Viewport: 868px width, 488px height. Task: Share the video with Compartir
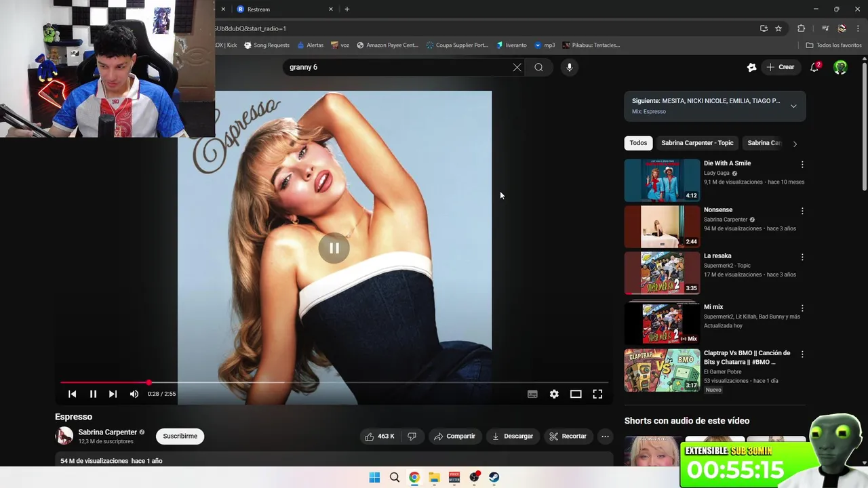(x=454, y=436)
